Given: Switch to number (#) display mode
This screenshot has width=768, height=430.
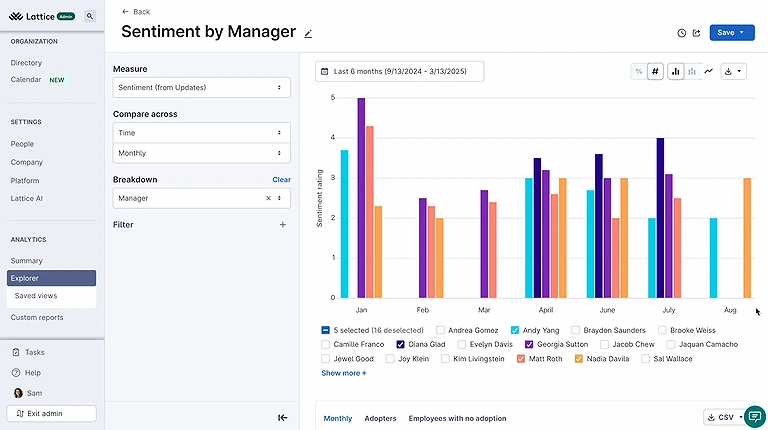Looking at the screenshot, I should [655, 72].
